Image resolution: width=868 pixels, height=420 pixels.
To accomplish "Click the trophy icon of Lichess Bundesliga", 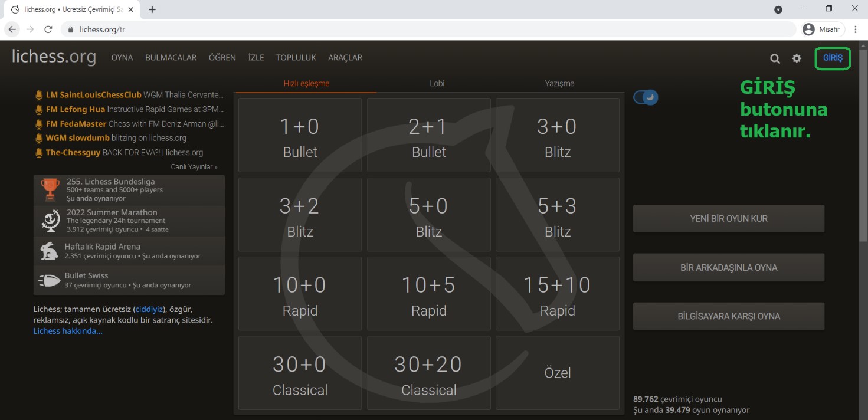I will pyautogui.click(x=50, y=190).
